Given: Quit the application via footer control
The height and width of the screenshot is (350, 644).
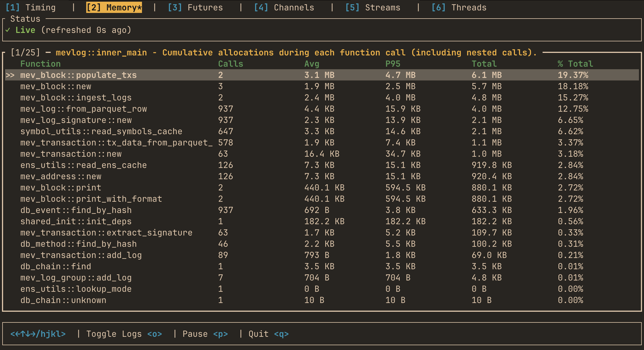Looking at the screenshot, I should (268, 334).
